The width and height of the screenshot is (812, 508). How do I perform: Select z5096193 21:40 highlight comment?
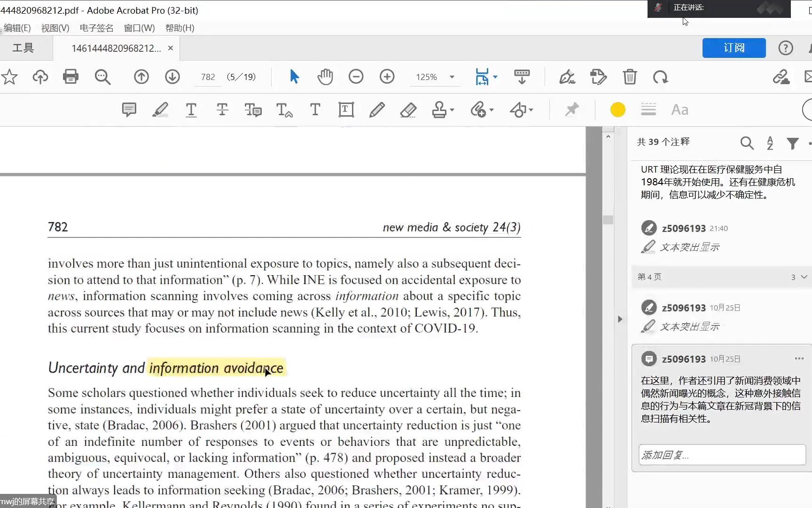(721, 238)
